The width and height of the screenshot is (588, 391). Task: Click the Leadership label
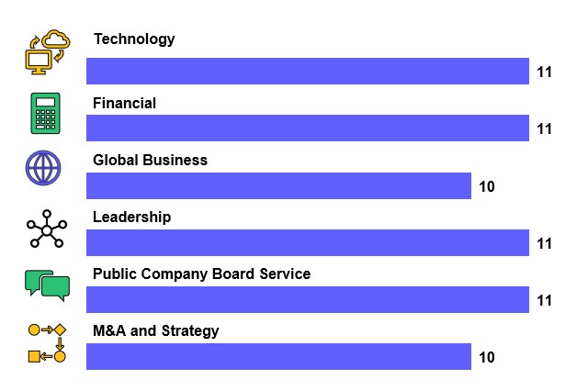[x=132, y=218]
